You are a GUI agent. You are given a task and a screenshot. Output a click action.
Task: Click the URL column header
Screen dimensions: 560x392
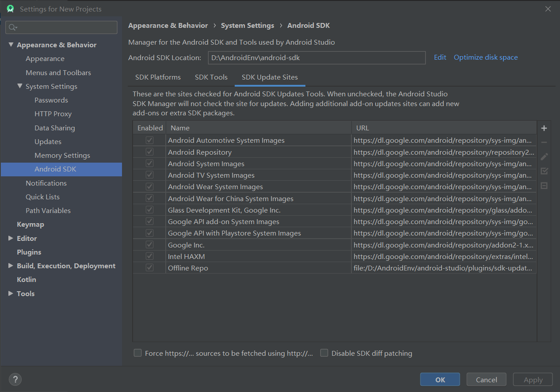click(444, 128)
